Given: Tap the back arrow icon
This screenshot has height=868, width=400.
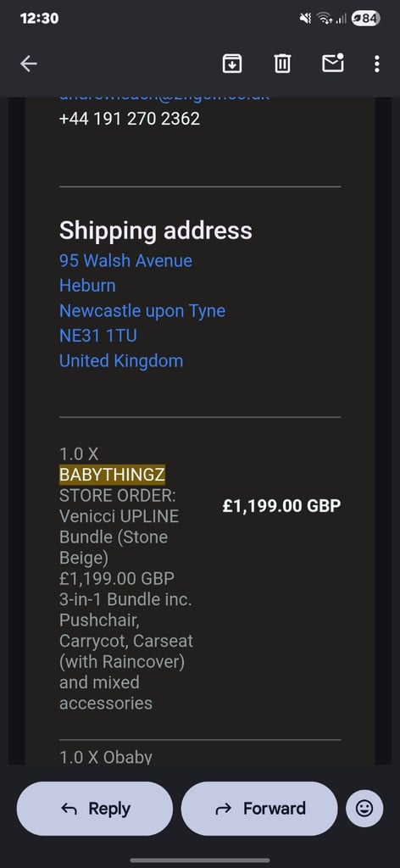Looking at the screenshot, I should (x=29, y=64).
